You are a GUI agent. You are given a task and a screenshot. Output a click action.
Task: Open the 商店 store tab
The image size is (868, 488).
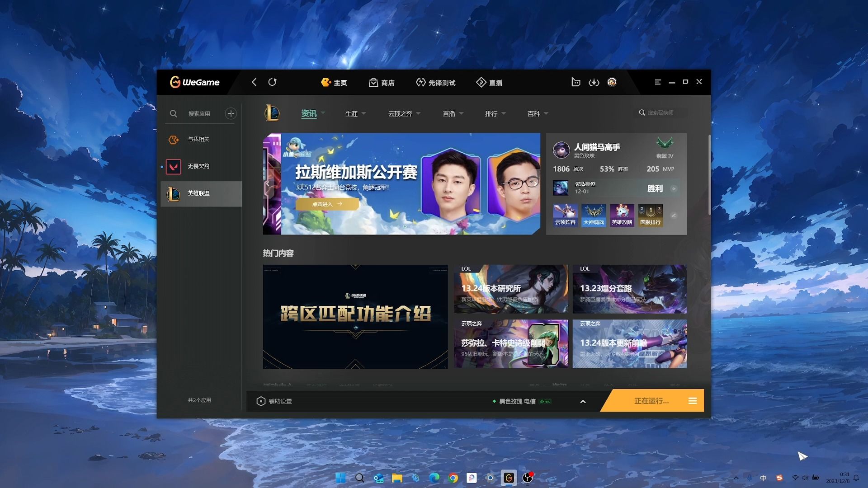tap(382, 83)
